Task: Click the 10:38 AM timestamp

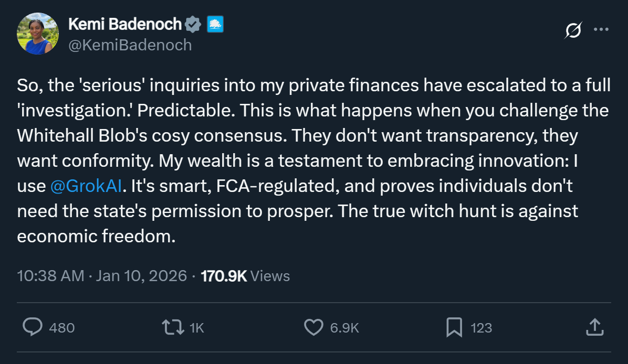Action: click(50, 275)
